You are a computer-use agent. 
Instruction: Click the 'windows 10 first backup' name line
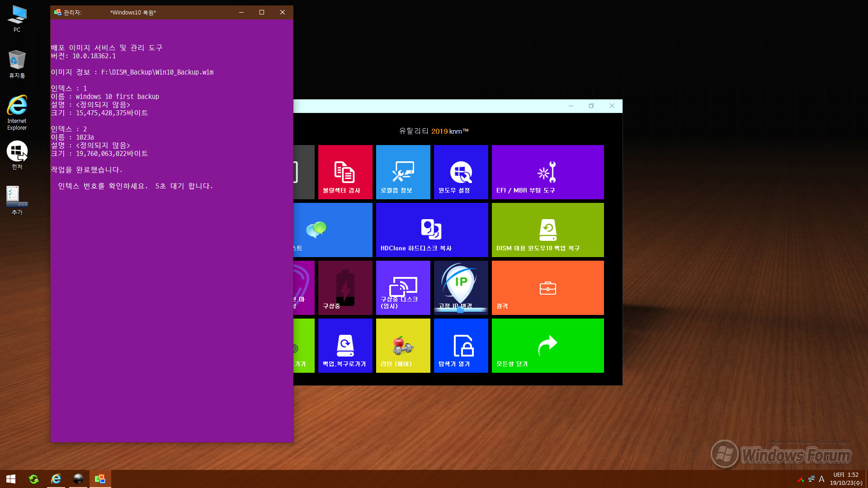click(105, 97)
